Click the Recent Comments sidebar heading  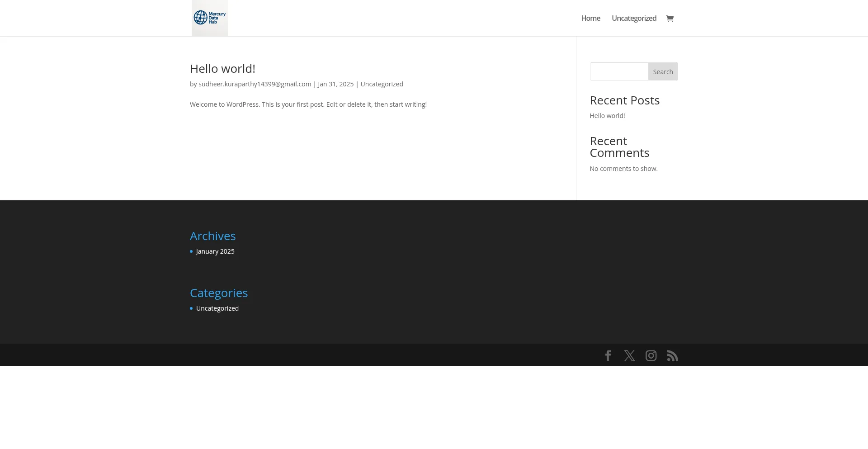click(619, 147)
